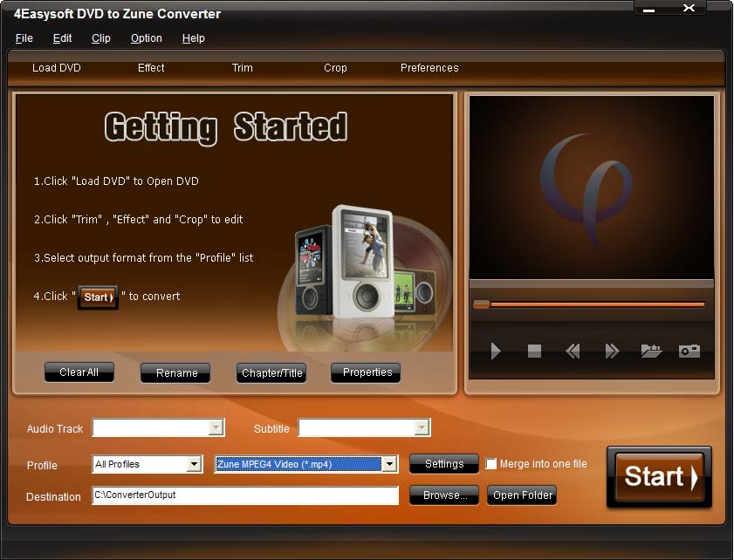Click the Browse... destination button
Image resolution: width=734 pixels, height=560 pixels.
(444, 495)
